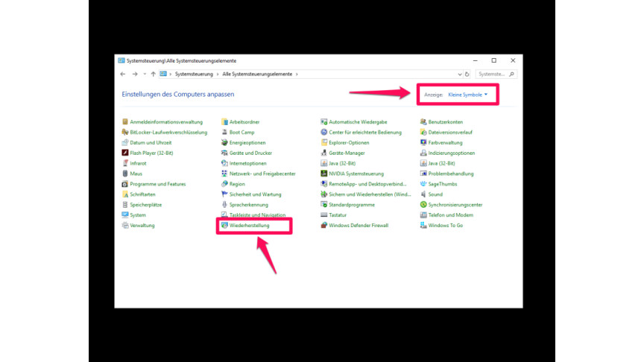Open the Region icon
The width and height of the screenshot is (644, 362).
coord(224,184)
